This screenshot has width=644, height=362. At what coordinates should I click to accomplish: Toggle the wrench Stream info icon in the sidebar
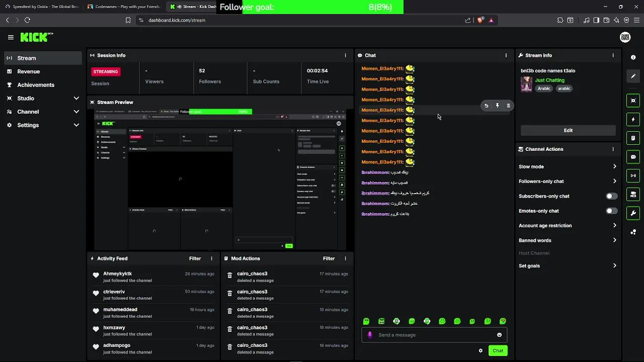coord(633,213)
